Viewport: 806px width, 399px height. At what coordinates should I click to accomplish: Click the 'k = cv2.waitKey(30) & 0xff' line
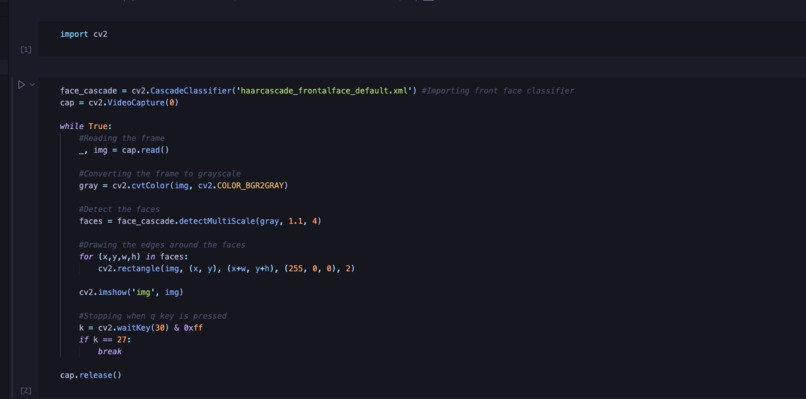[141, 328]
